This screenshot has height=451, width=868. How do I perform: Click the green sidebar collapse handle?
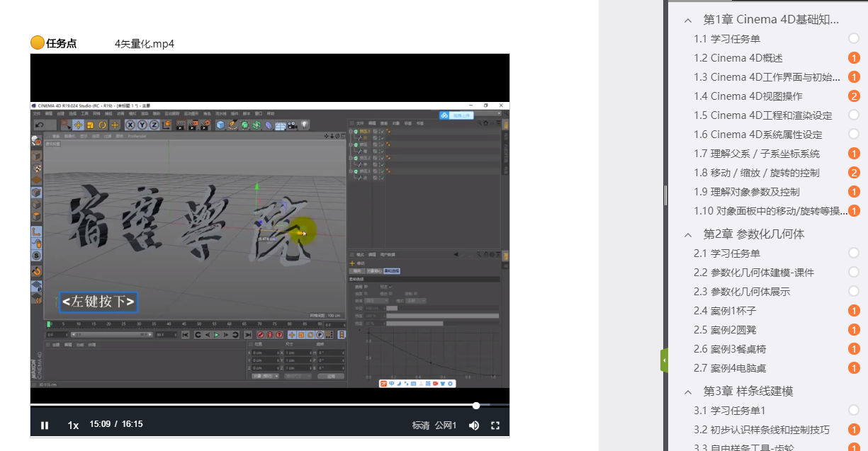(664, 360)
